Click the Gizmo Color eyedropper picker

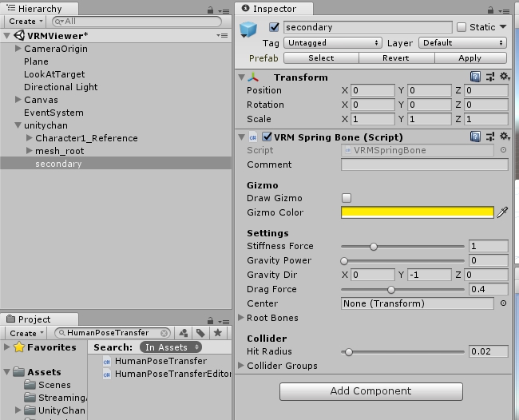[x=502, y=212]
